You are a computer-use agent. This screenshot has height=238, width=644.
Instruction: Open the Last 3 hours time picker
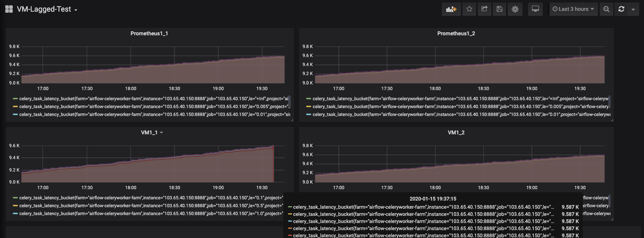[573, 9]
